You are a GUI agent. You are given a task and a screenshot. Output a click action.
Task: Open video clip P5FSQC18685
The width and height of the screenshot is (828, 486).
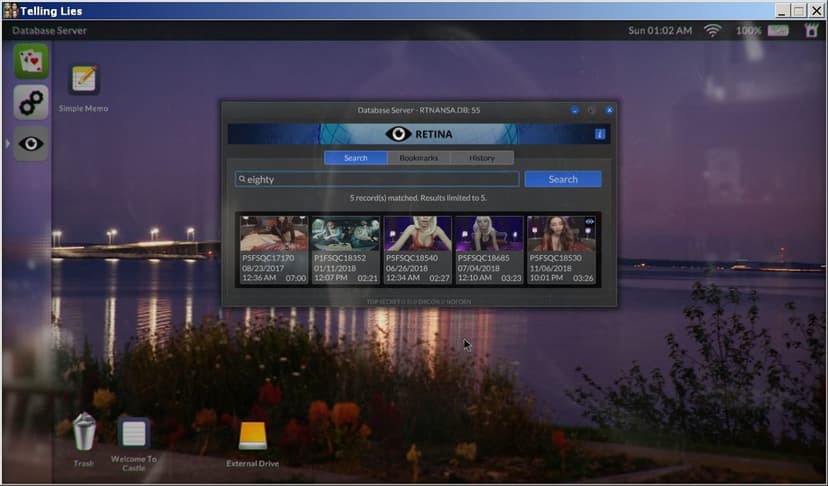(x=489, y=250)
